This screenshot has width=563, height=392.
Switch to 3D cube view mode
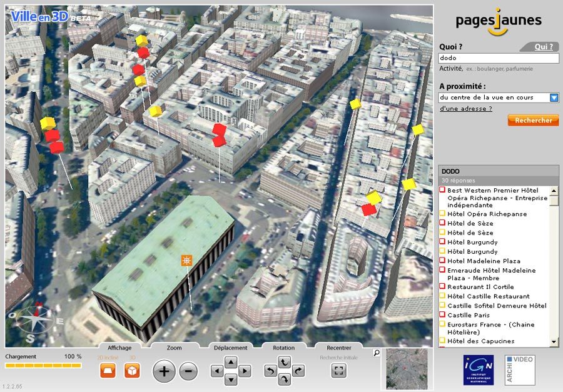[132, 371]
